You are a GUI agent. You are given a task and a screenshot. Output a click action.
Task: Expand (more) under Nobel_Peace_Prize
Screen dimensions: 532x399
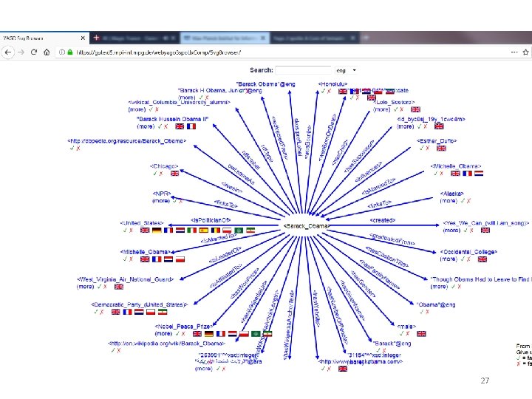click(163, 334)
